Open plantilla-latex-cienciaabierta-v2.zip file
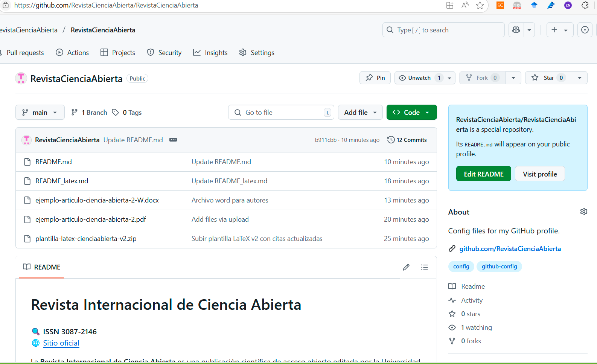Viewport: 597px width, 364px height. point(86,238)
